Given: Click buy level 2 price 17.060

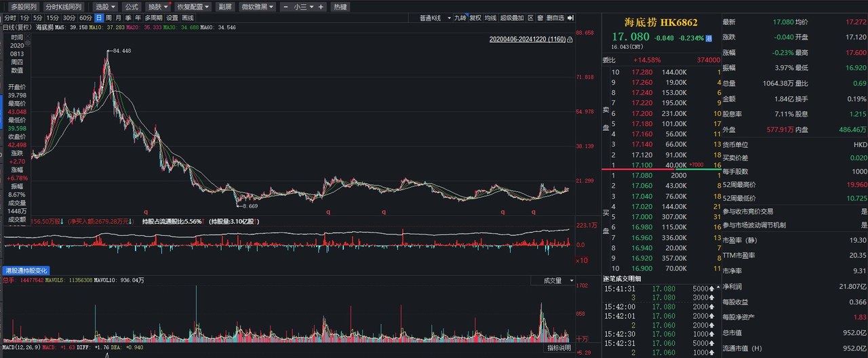Looking at the screenshot, I should 642,186.
